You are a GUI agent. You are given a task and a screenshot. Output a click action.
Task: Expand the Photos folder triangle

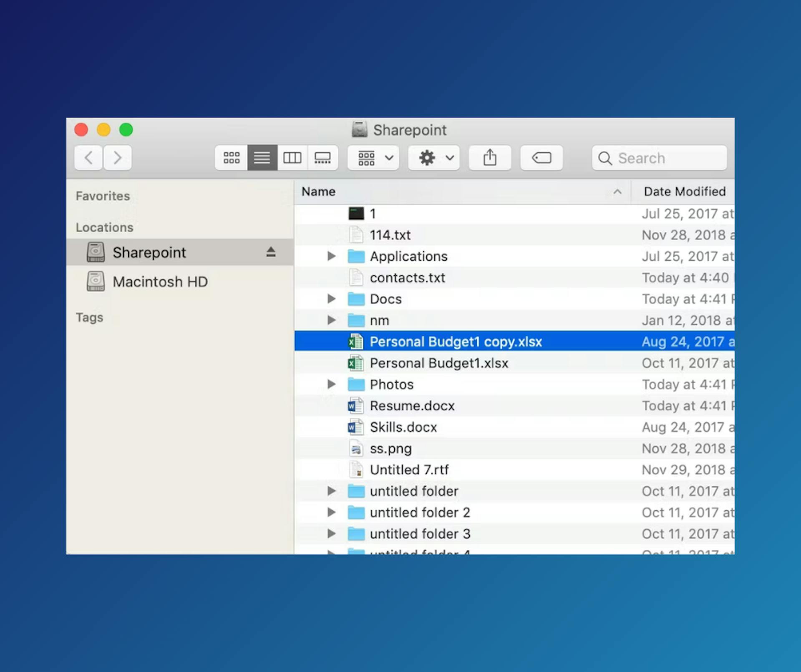(331, 384)
